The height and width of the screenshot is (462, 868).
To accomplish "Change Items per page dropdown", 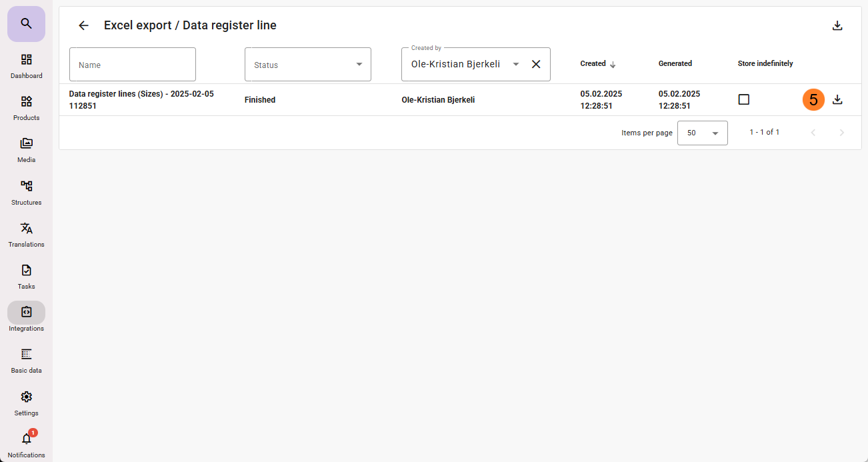I will coord(702,133).
